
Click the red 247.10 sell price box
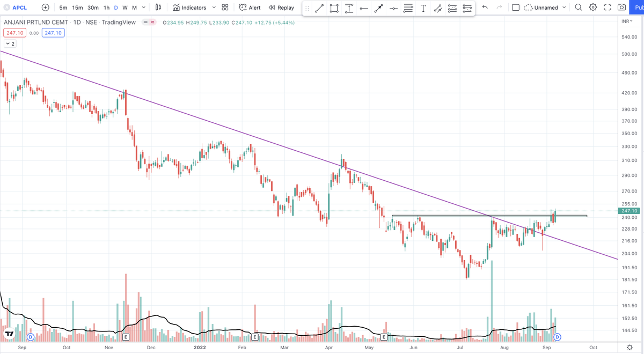point(14,33)
